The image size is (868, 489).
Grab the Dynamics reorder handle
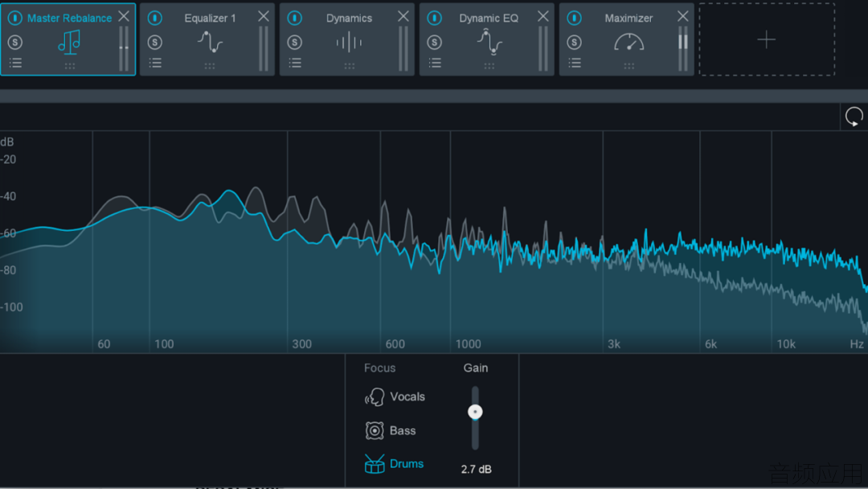(350, 66)
